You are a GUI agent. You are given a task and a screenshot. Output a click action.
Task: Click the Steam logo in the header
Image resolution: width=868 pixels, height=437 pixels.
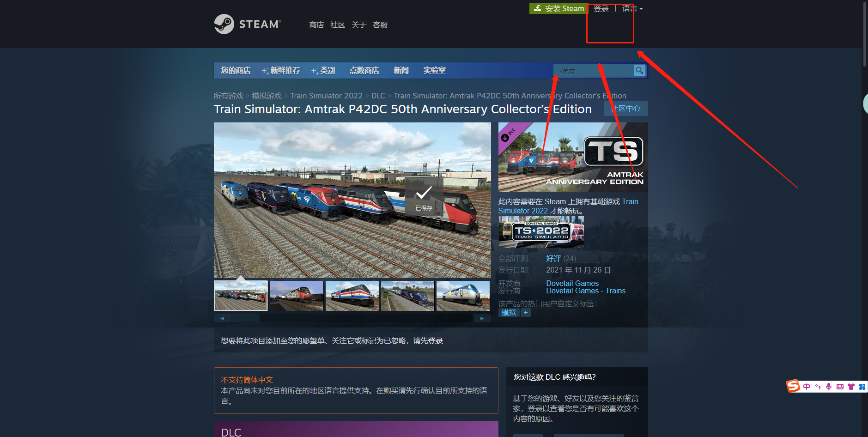247,24
